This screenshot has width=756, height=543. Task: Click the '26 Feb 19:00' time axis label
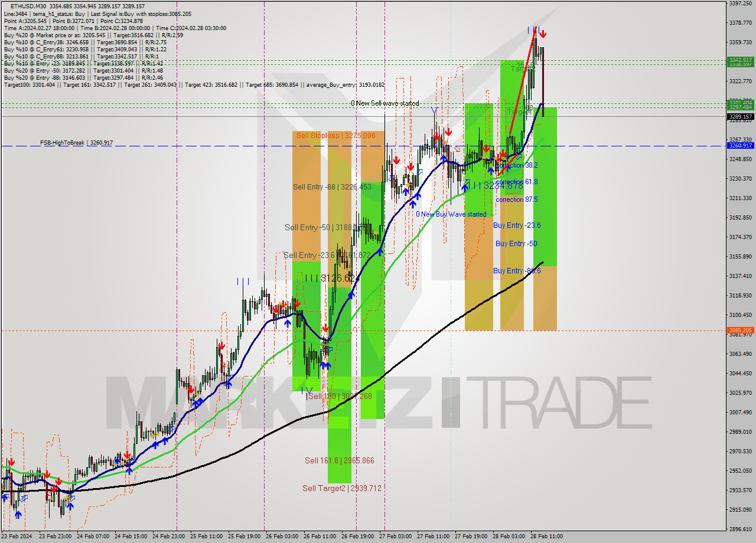tap(357, 537)
